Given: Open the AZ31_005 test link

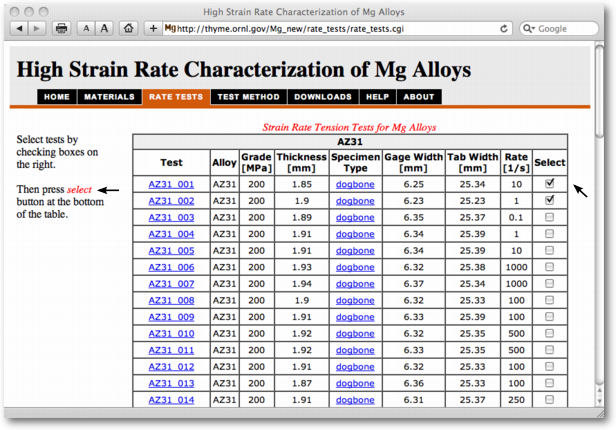Looking at the screenshot, I should (x=171, y=251).
